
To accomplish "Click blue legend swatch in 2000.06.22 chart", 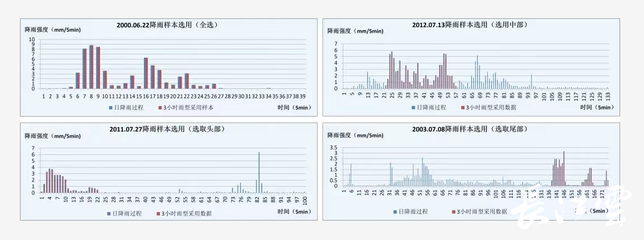I will point(110,108).
